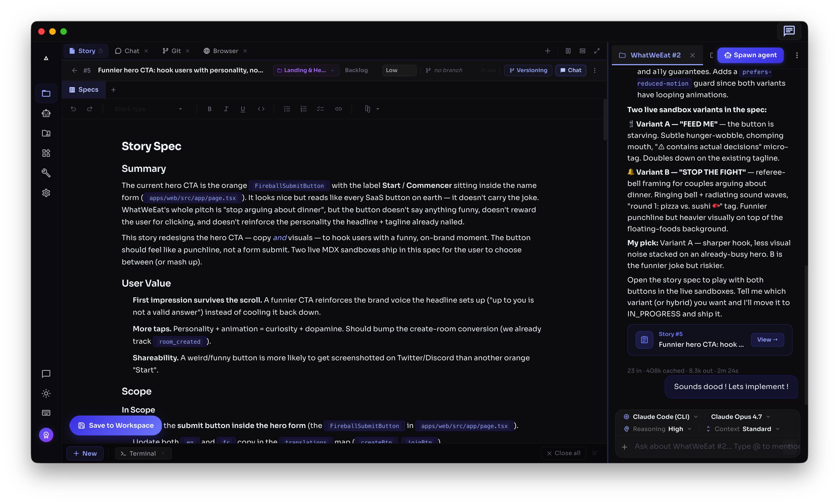Add a new spec tab next to Specs
The height and width of the screenshot is (504, 839).
click(114, 90)
